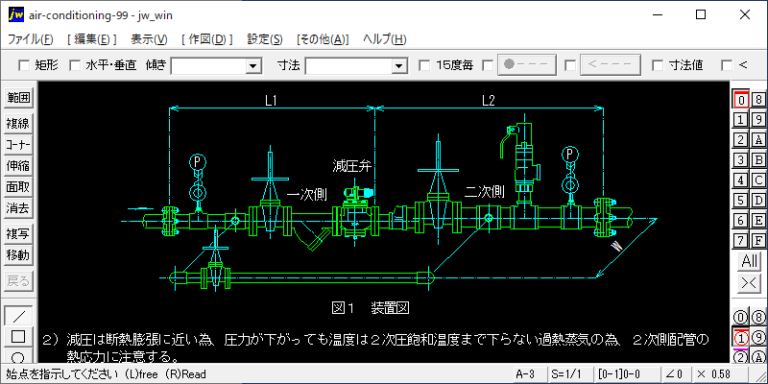
Task: Select layer group circled 9
Action: coord(758,338)
